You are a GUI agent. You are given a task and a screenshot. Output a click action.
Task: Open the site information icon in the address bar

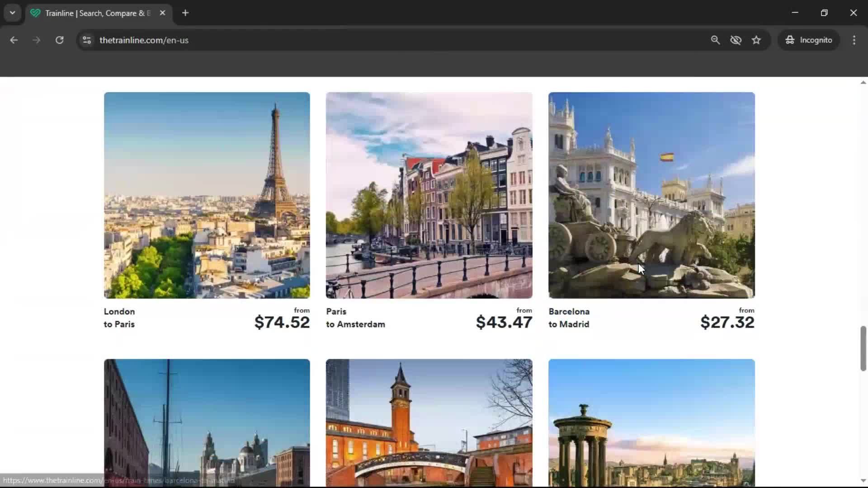86,40
